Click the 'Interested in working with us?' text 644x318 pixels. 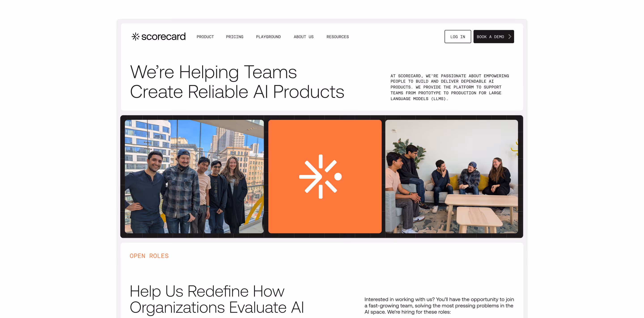click(439, 305)
